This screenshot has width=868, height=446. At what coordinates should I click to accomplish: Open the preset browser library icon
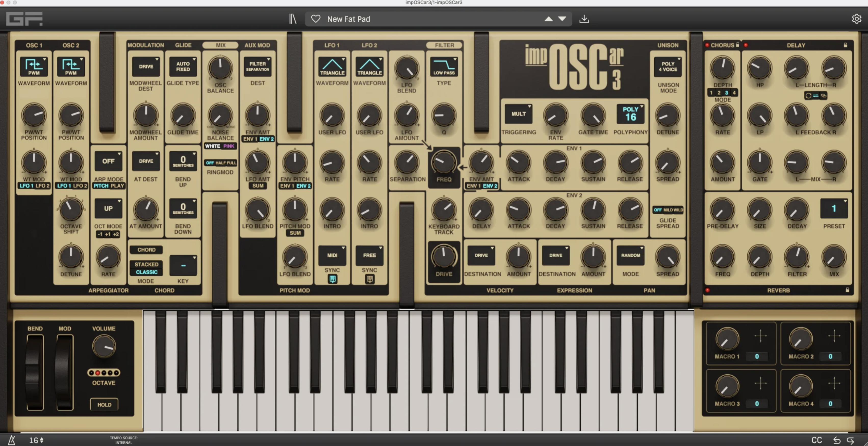[292, 19]
